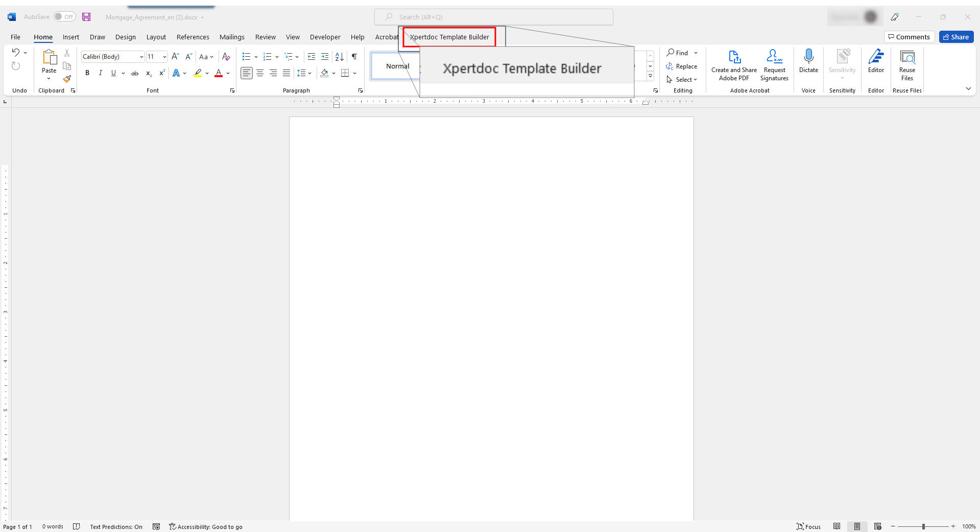This screenshot has width=980, height=532.
Task: Open Xpertdoc Template Builder tab
Action: (449, 37)
